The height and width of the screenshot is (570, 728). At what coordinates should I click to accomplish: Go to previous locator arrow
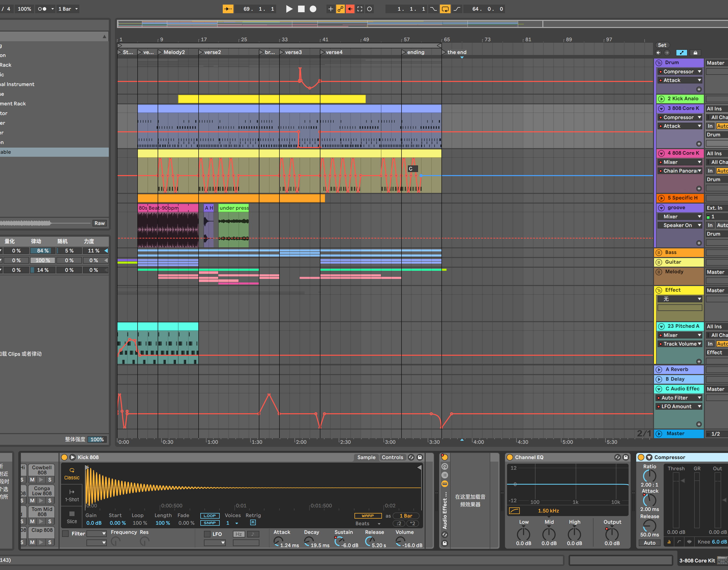[658, 53]
